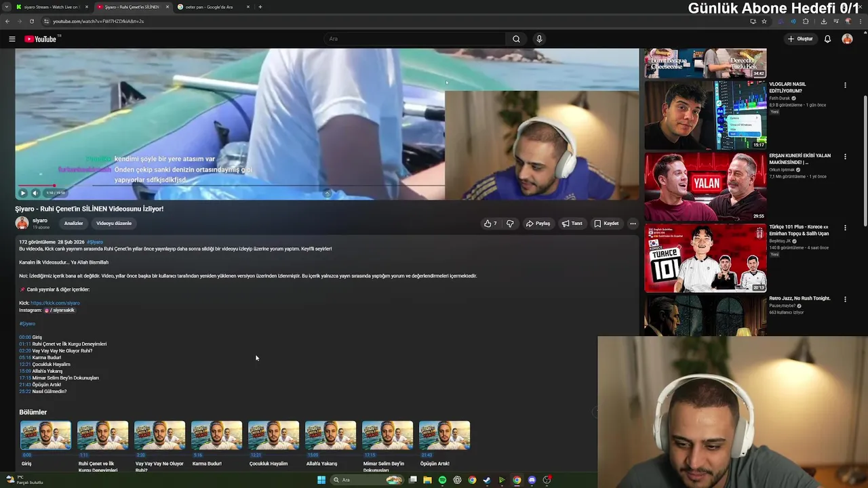Open options for Türkçe 101 Plus video
The width and height of the screenshot is (868, 488).
tap(845, 228)
